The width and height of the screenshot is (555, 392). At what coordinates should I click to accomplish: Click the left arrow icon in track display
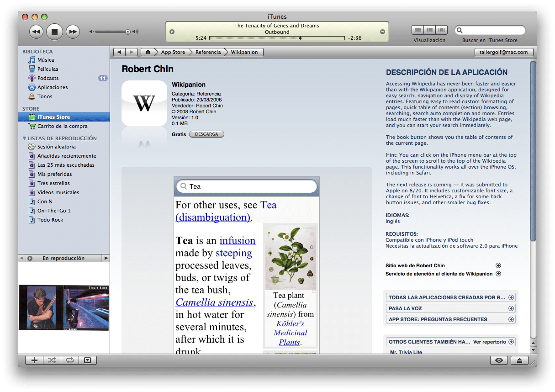(172, 32)
